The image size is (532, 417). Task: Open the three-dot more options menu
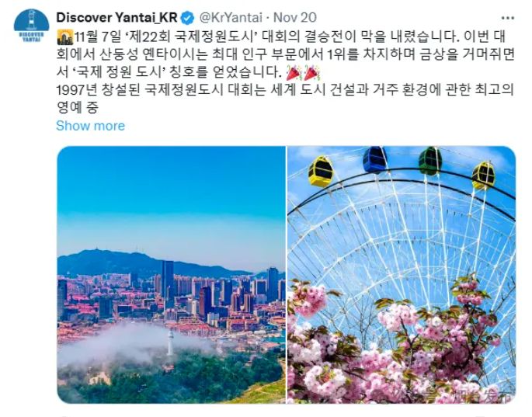click(x=508, y=18)
